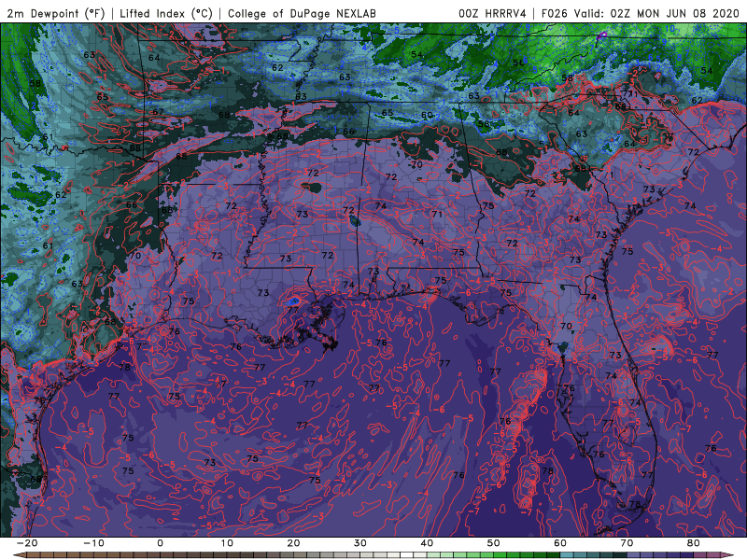Click the 0 label on the color scale

160,543
